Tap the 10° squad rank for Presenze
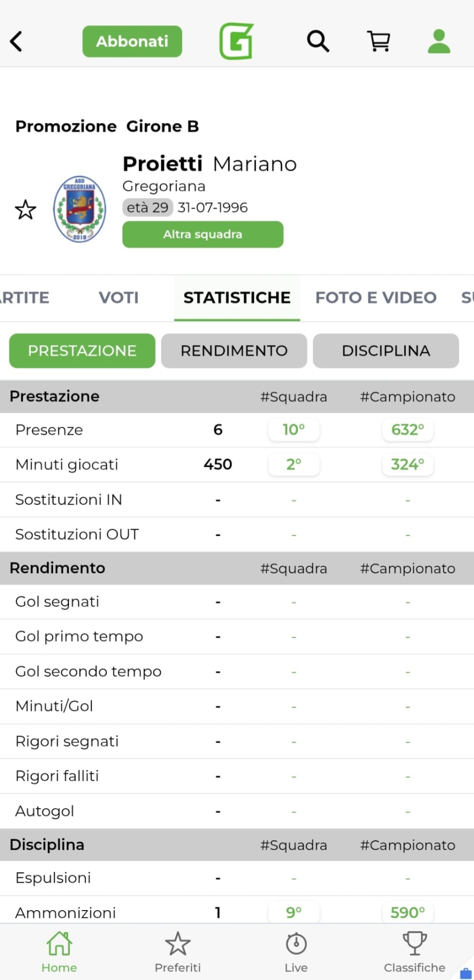 294,430
